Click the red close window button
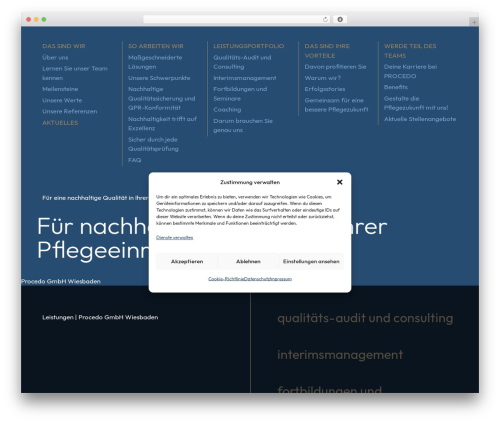 [x=29, y=19]
